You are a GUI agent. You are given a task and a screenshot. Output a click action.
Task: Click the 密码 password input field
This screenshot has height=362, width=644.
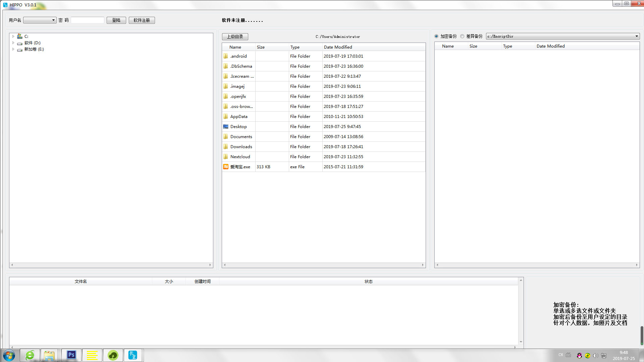[87, 20]
